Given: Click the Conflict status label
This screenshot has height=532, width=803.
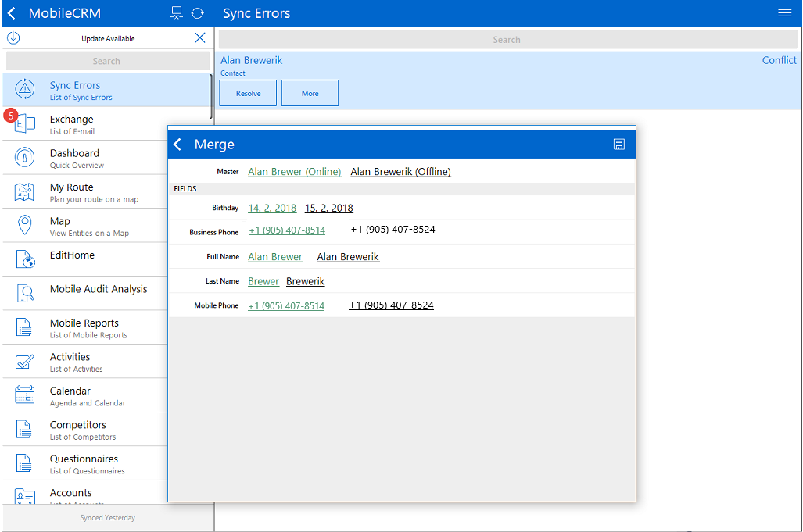Looking at the screenshot, I should [x=779, y=60].
